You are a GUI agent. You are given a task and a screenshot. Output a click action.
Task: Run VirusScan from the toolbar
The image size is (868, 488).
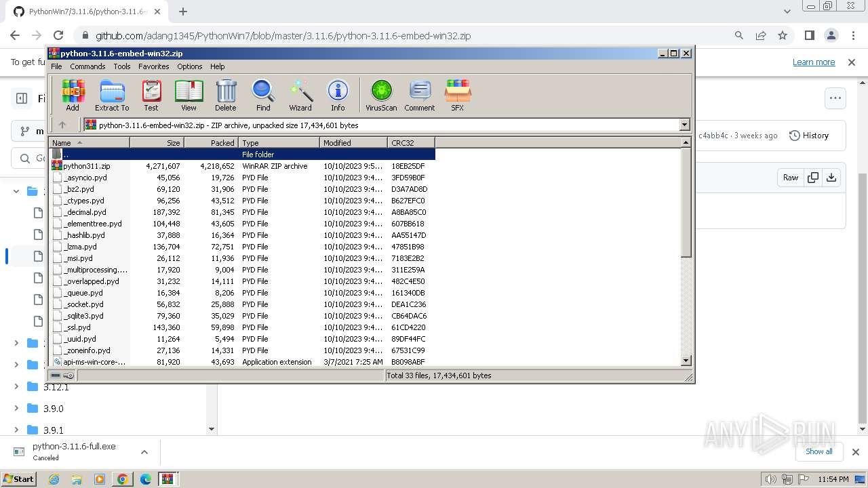[381, 96]
